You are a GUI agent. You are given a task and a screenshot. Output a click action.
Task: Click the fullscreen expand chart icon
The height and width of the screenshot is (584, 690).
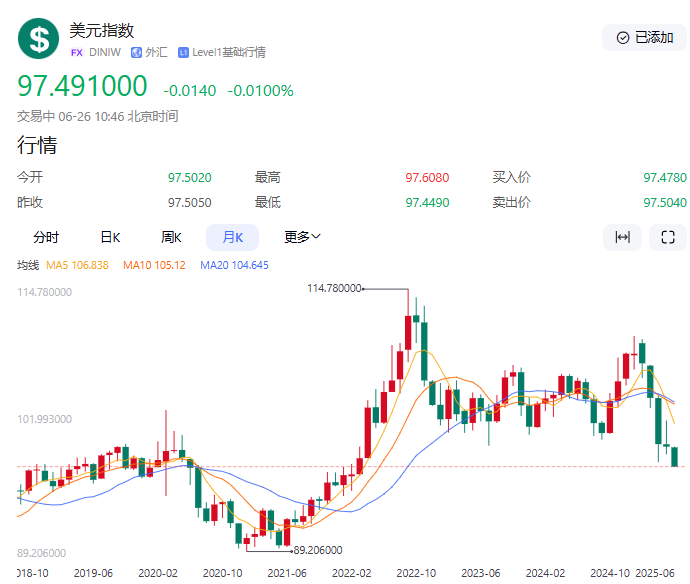pyautogui.click(x=668, y=237)
